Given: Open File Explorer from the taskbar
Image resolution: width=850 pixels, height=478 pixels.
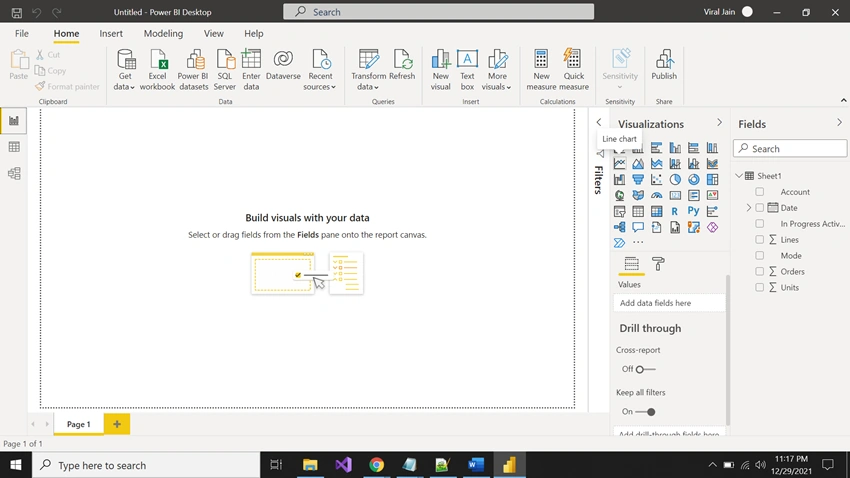Looking at the screenshot, I should (x=310, y=465).
